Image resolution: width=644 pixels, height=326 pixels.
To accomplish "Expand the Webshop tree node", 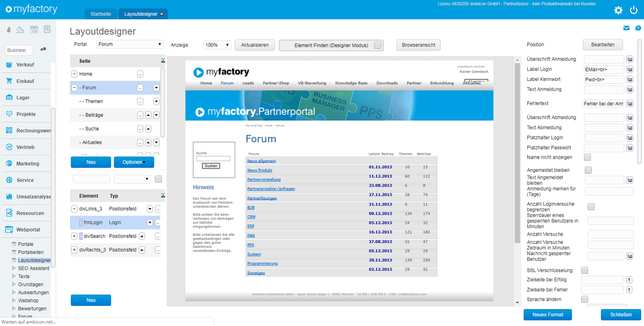I will tap(14, 300).
